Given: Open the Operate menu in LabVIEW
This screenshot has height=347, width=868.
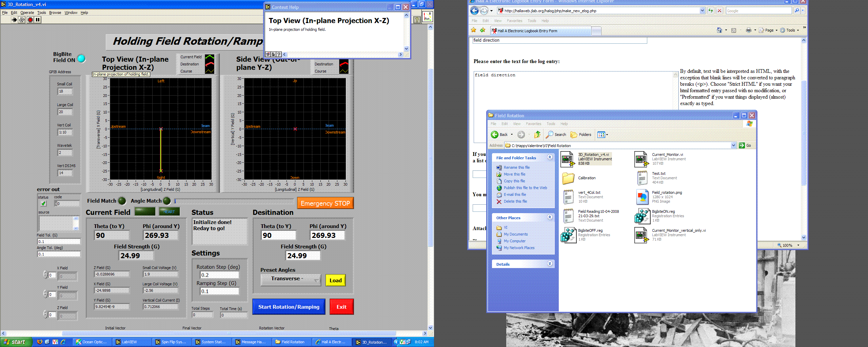Looking at the screenshot, I should (x=27, y=13).
